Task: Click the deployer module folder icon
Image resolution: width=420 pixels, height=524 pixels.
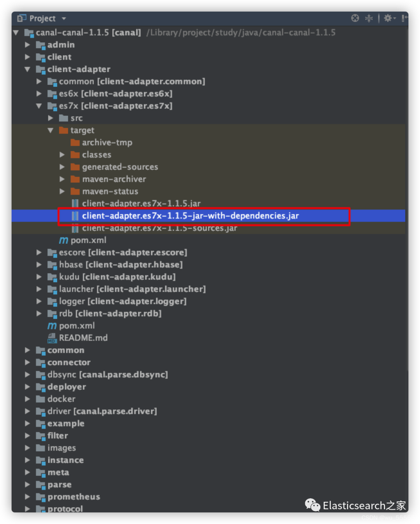Action: [x=40, y=387]
